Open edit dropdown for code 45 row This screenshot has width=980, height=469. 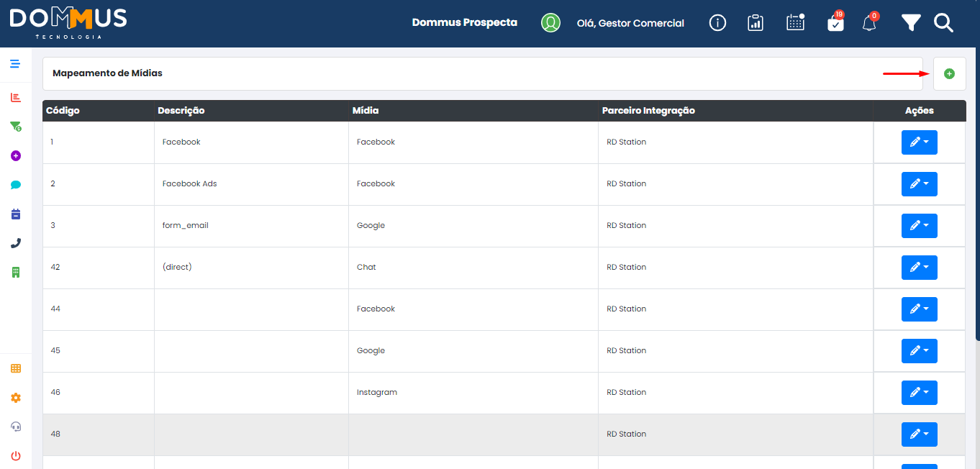pos(920,351)
